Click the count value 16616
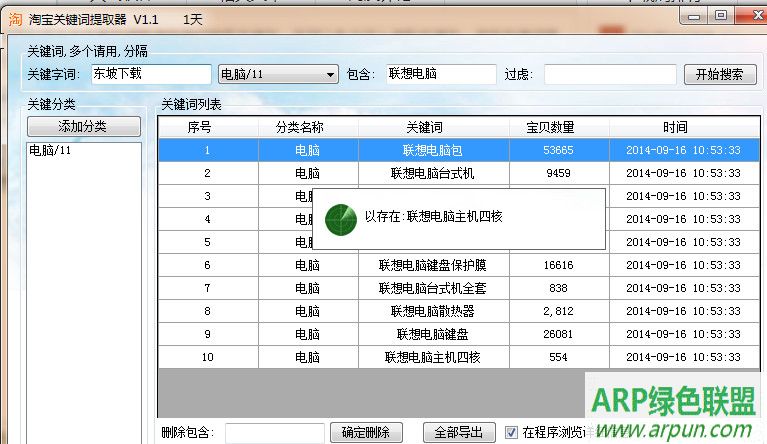Viewport: 767px width, 444px height. pos(558,265)
